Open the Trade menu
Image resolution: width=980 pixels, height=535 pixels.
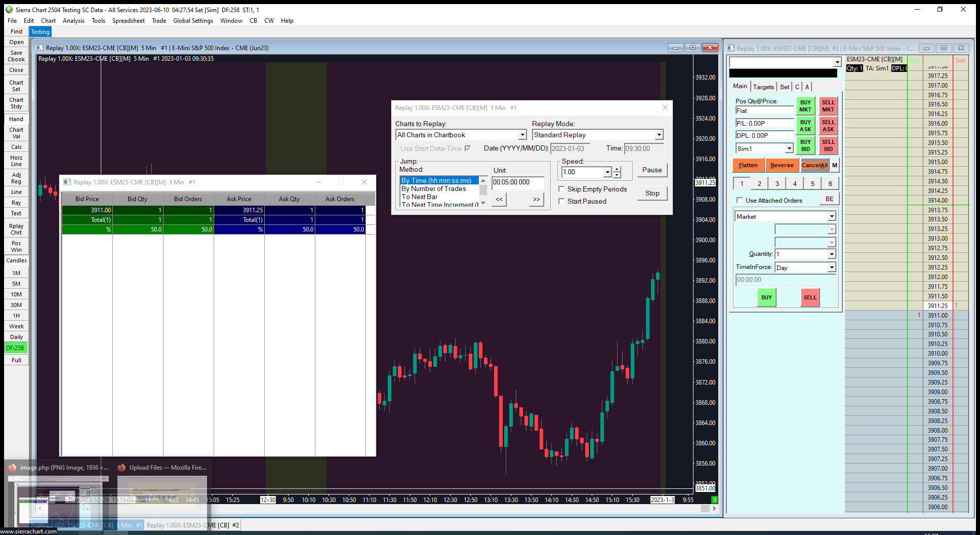click(159, 21)
